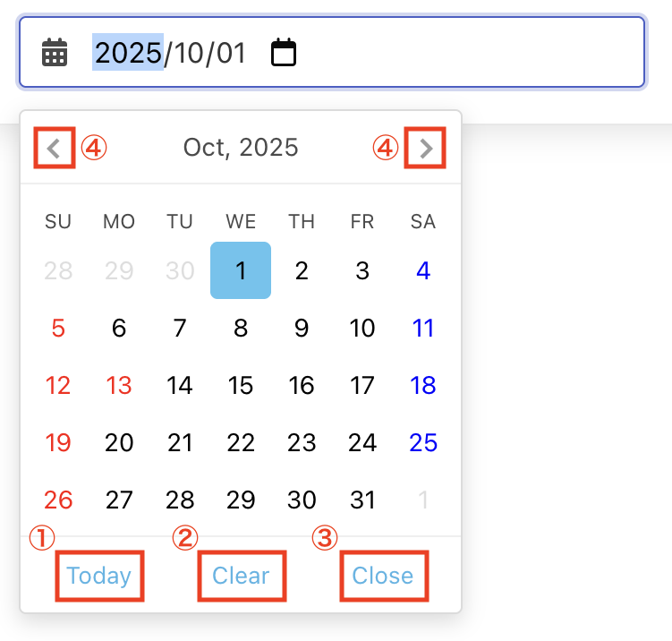Close the date picker popup
Image resolution: width=672 pixels, height=641 pixels.
383,576
